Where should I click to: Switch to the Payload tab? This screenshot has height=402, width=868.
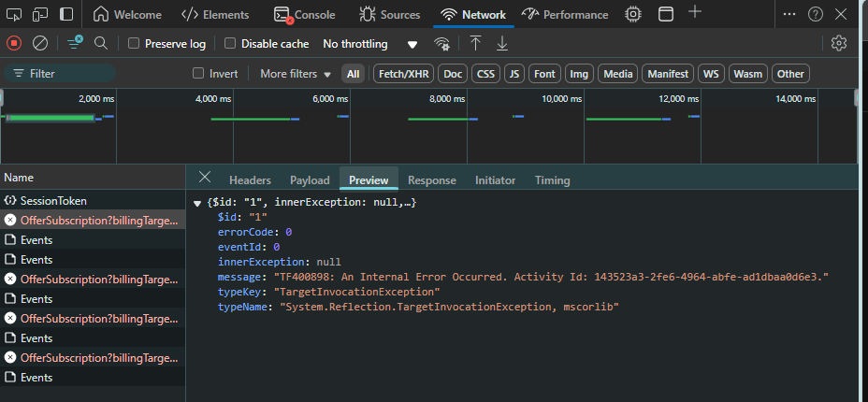[x=310, y=180]
